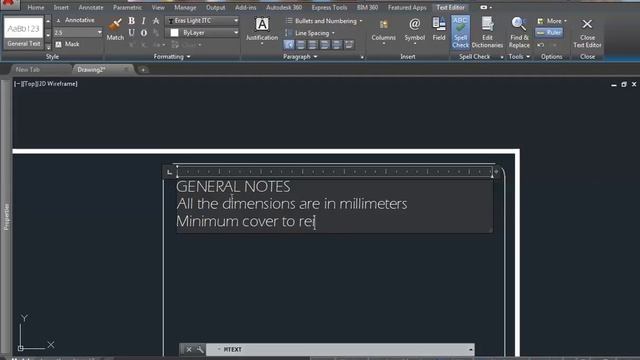Toggle Spell Check

pos(460,32)
